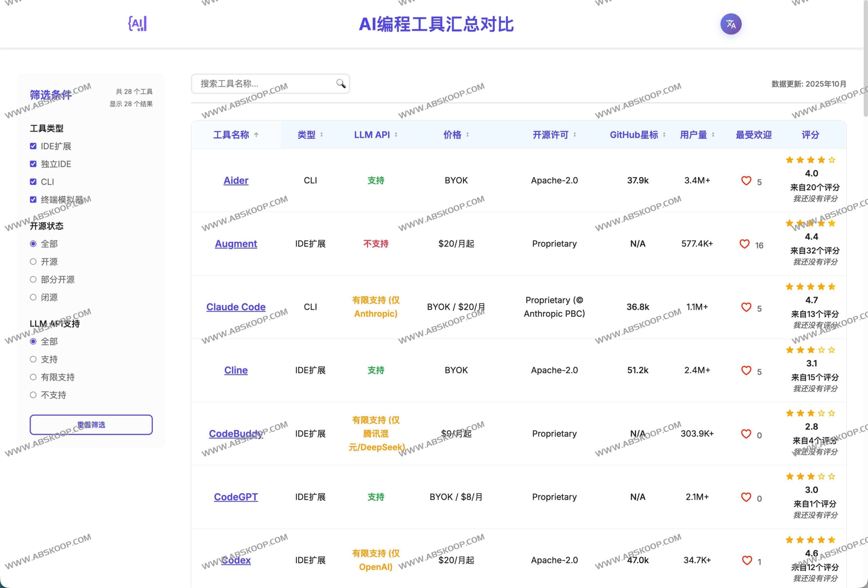
Task: Uncheck the 终端模拟器 checkbox
Action: [x=33, y=199]
